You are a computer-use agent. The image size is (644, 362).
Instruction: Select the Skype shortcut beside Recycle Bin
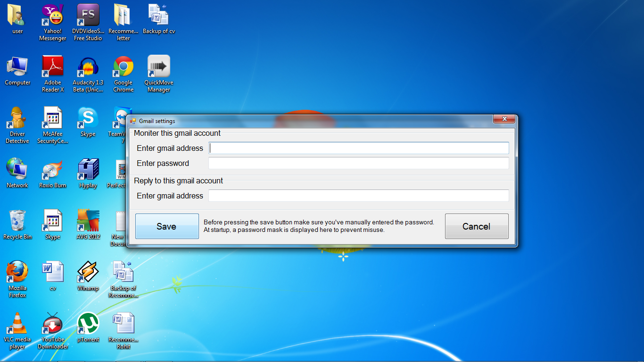click(x=52, y=225)
